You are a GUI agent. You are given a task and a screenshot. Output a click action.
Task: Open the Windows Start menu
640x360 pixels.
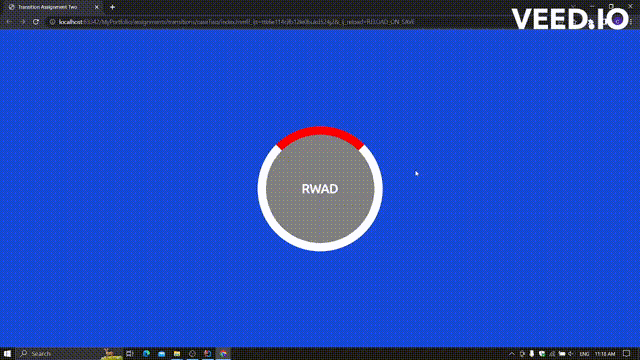click(x=7, y=353)
